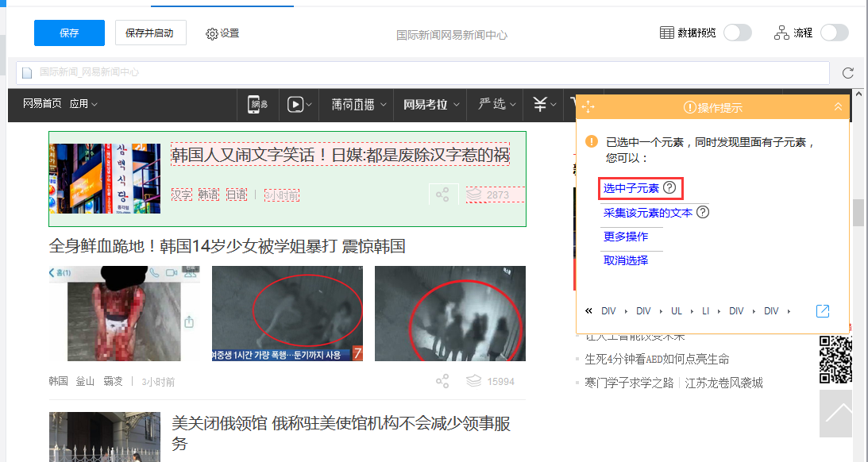868x462 pixels.
Task: Expand the yen currency icon dropdown
Action: point(546,104)
